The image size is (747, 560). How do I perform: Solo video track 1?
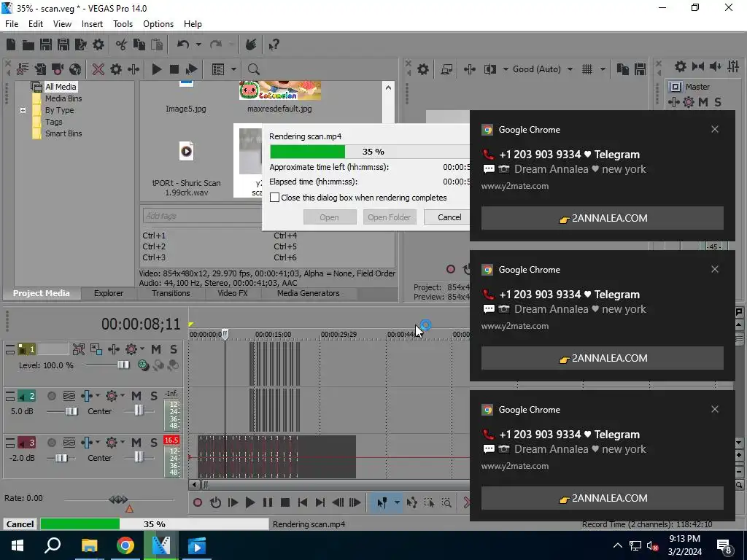click(174, 349)
